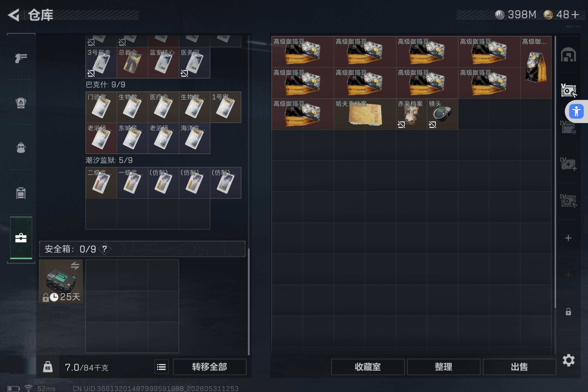
Task: Select the 3号宿舍 key card
Action: point(101,62)
